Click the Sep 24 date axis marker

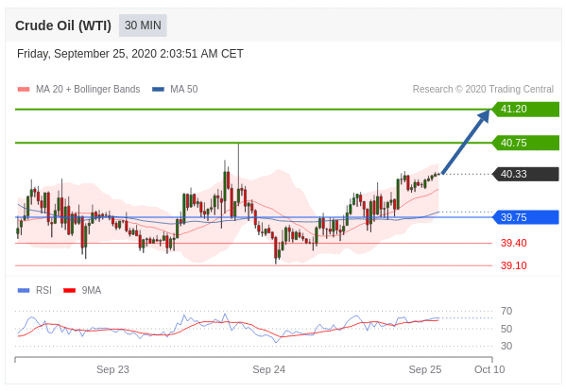269,369
